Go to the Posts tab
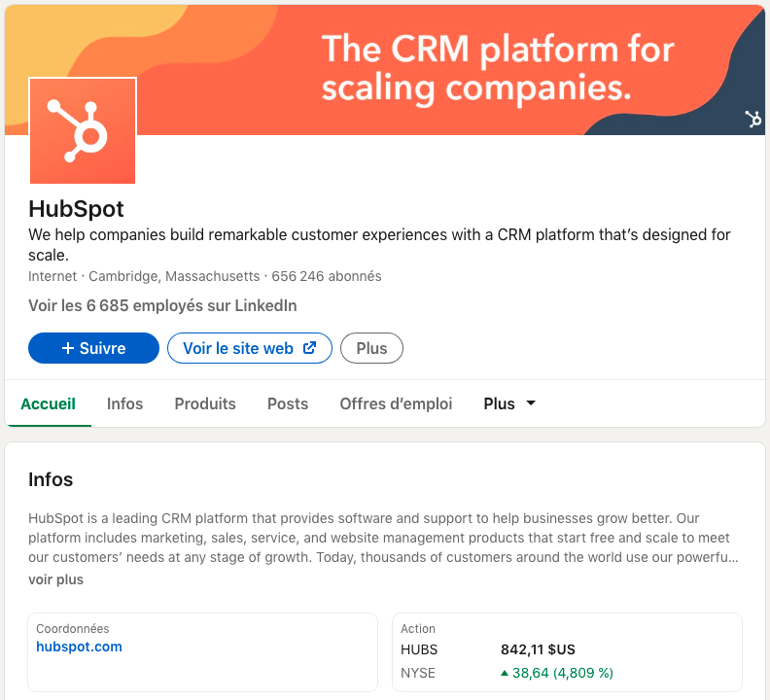 pos(288,403)
